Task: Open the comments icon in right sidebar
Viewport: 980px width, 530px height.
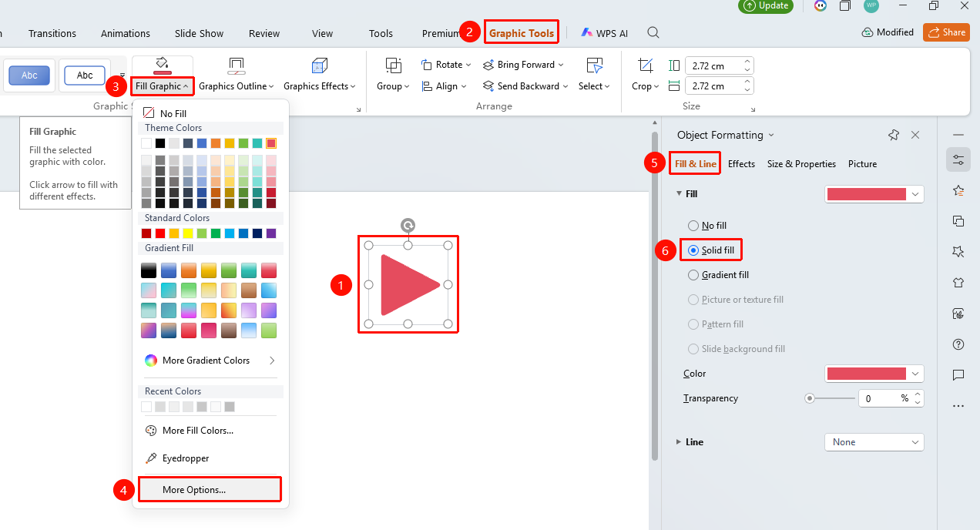Action: [958, 375]
